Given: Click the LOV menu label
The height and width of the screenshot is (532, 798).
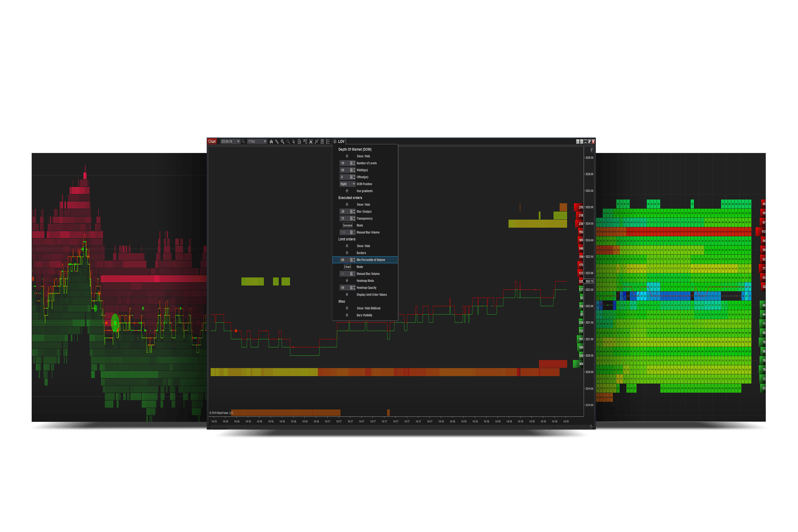Looking at the screenshot, I should click(341, 142).
